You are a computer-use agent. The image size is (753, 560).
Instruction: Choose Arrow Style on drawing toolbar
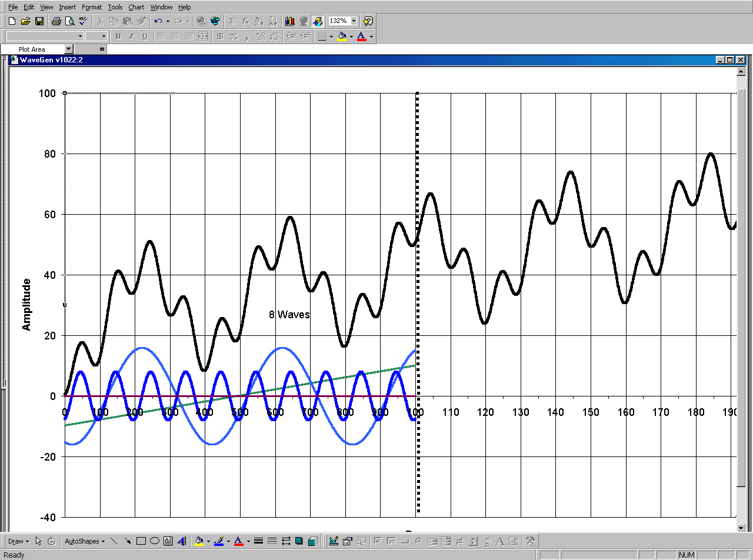[x=286, y=541]
